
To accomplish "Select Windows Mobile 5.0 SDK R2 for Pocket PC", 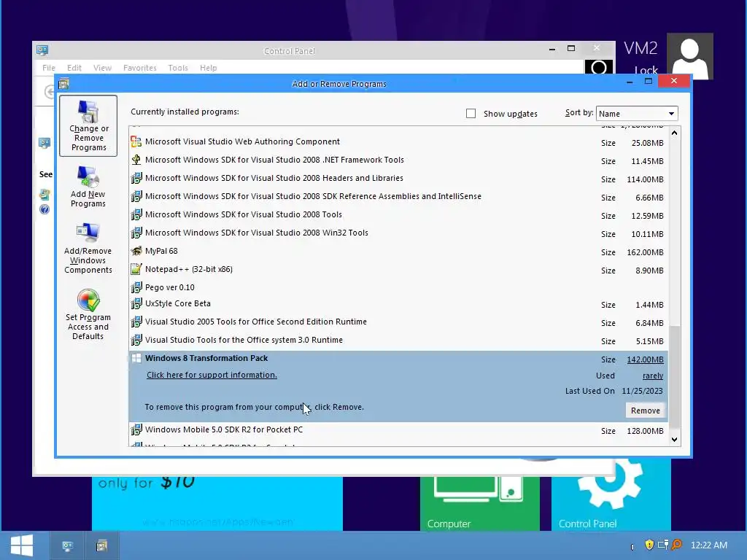I will point(398,430).
